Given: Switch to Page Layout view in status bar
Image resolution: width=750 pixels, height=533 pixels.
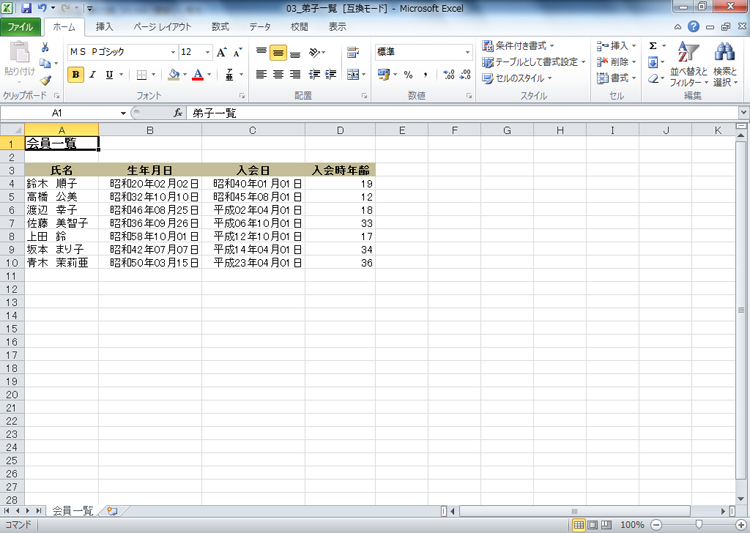Looking at the screenshot, I should (x=593, y=525).
